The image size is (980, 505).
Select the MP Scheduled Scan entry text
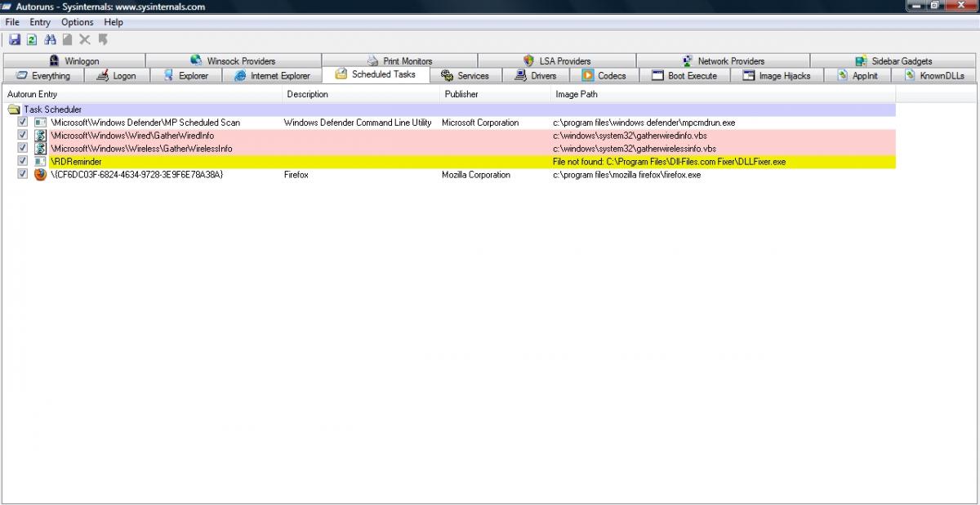[145, 123]
